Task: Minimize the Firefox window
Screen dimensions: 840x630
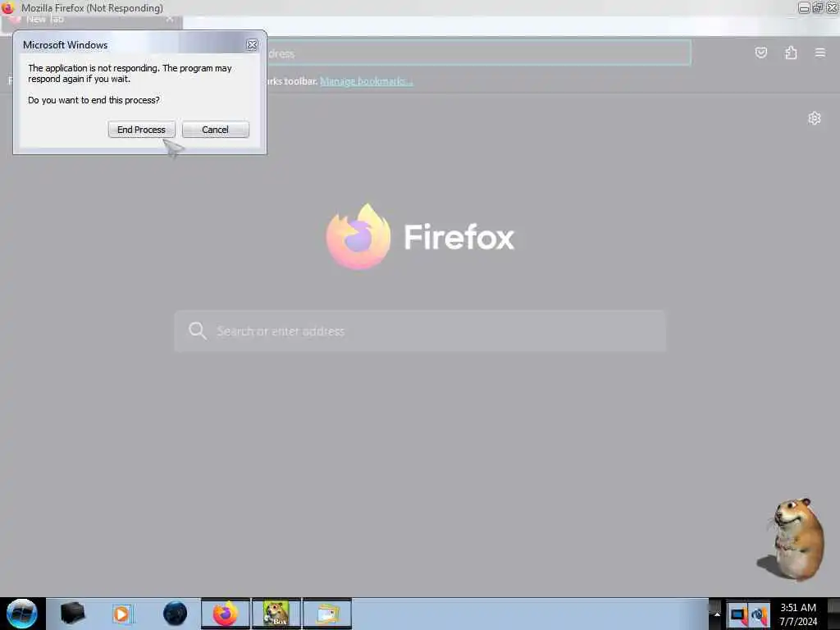Action: [x=804, y=8]
